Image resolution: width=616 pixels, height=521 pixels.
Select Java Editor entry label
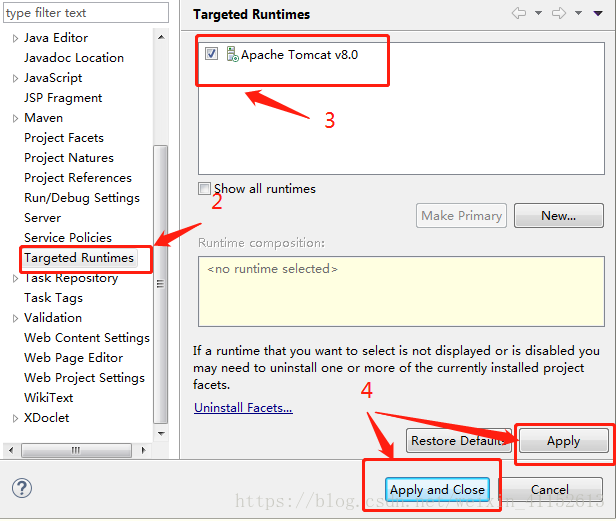pyautogui.click(x=56, y=38)
